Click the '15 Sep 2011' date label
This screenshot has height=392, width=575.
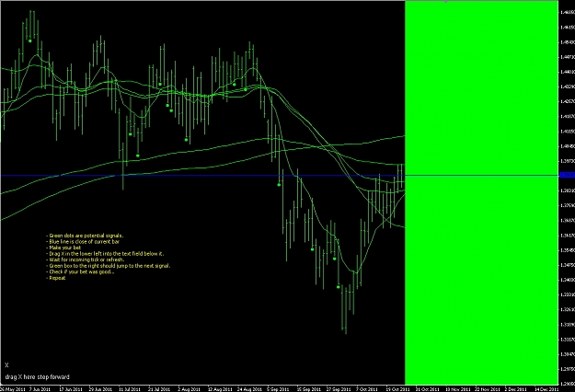pos(308,389)
